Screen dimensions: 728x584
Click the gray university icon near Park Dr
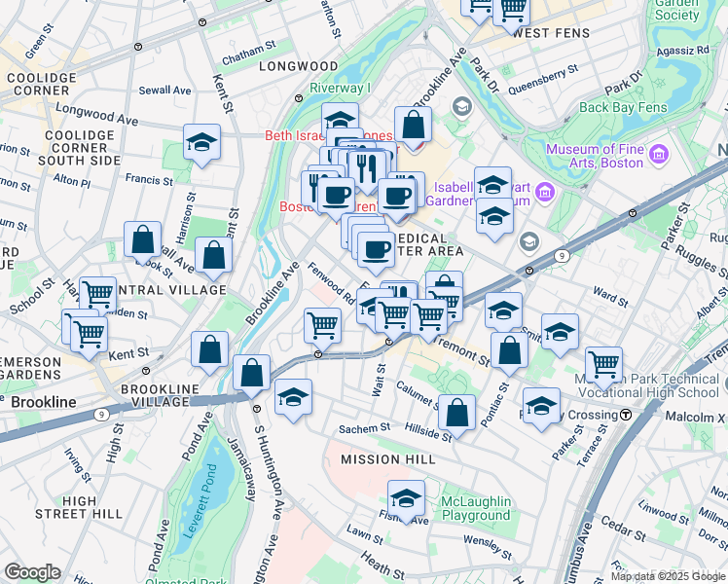coord(462,107)
